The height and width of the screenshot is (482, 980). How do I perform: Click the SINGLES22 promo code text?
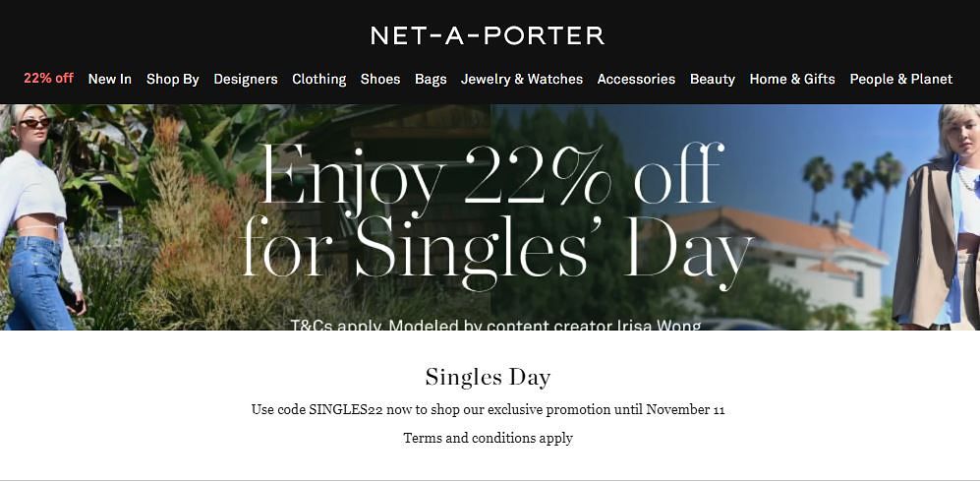tap(345, 409)
